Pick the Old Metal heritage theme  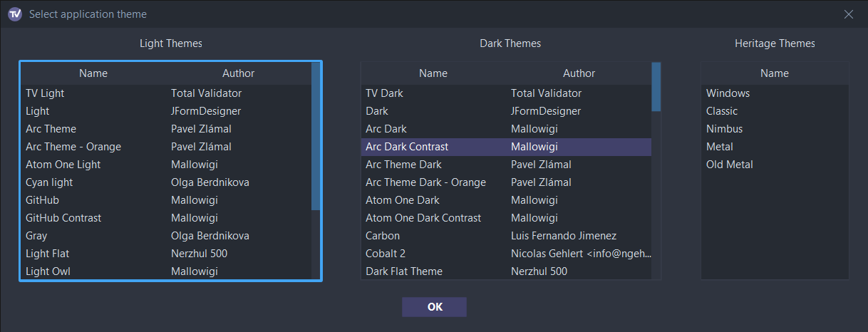point(729,165)
